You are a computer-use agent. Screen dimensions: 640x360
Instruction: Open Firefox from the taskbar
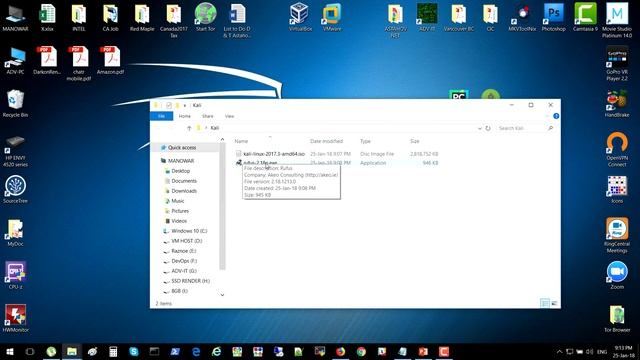(340, 351)
